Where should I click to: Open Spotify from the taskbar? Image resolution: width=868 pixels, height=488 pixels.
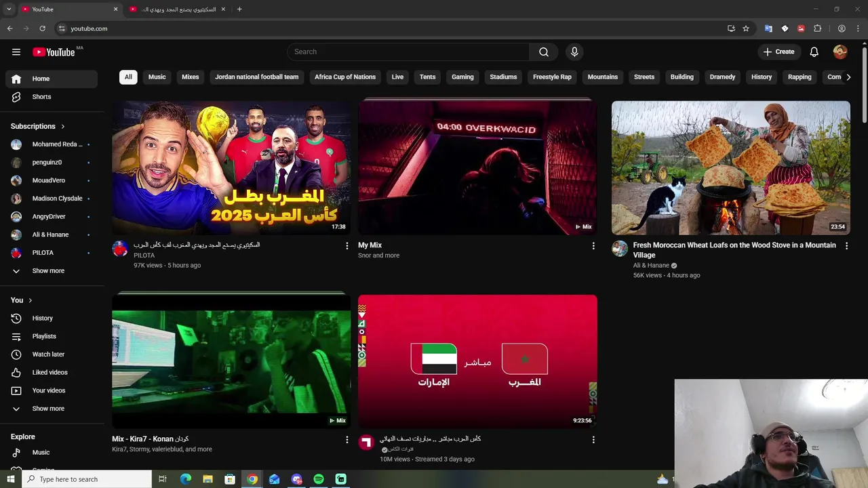319,479
